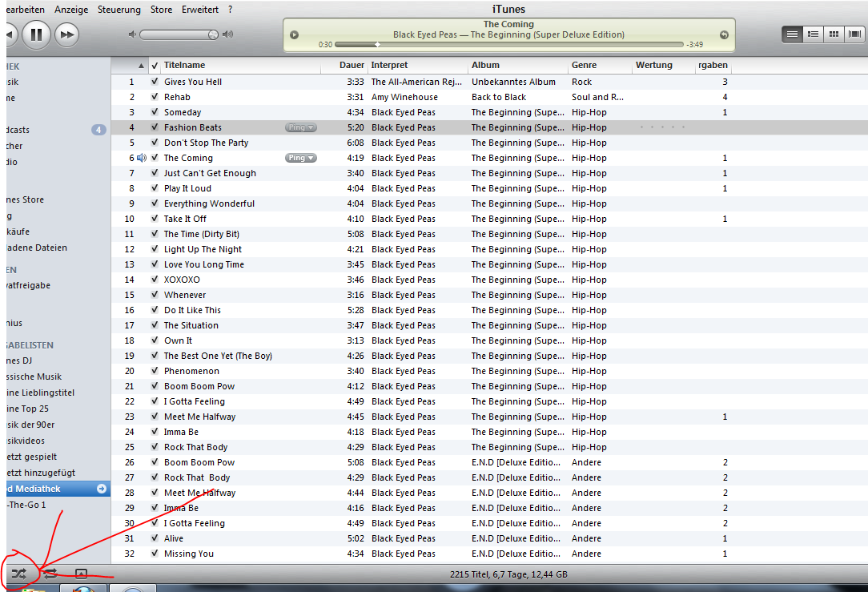This screenshot has height=592, width=868.
Task: Uncheck the Rehab song checkbox
Action: (155, 97)
